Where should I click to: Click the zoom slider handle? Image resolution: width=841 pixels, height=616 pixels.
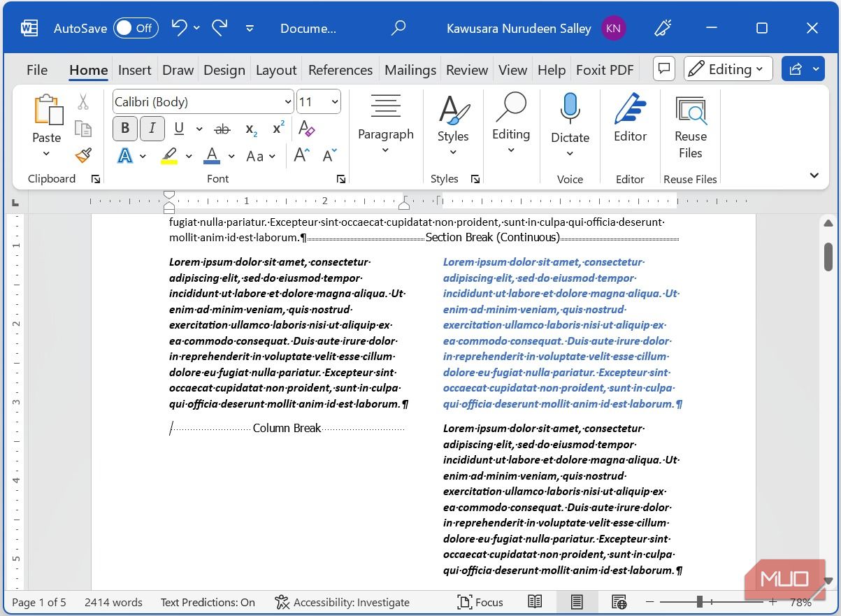click(x=699, y=602)
